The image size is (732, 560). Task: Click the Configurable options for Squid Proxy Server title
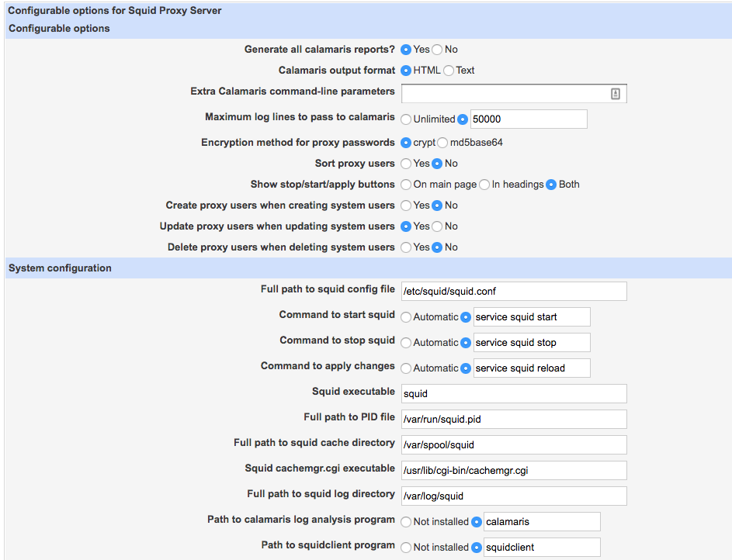(115, 11)
